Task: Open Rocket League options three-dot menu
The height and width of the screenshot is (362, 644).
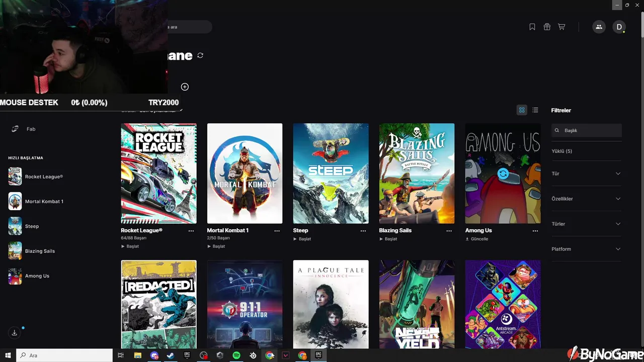Action: 191,231
